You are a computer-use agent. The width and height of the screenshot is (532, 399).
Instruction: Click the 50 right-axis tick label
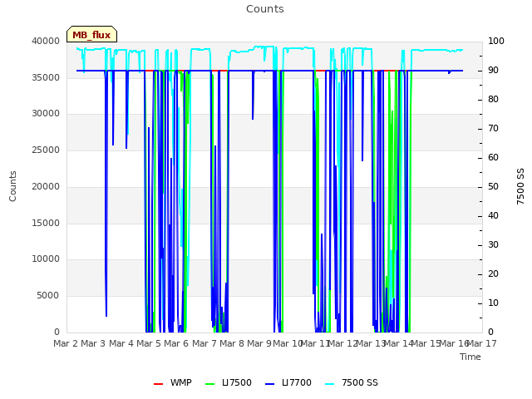pyautogui.click(x=493, y=186)
